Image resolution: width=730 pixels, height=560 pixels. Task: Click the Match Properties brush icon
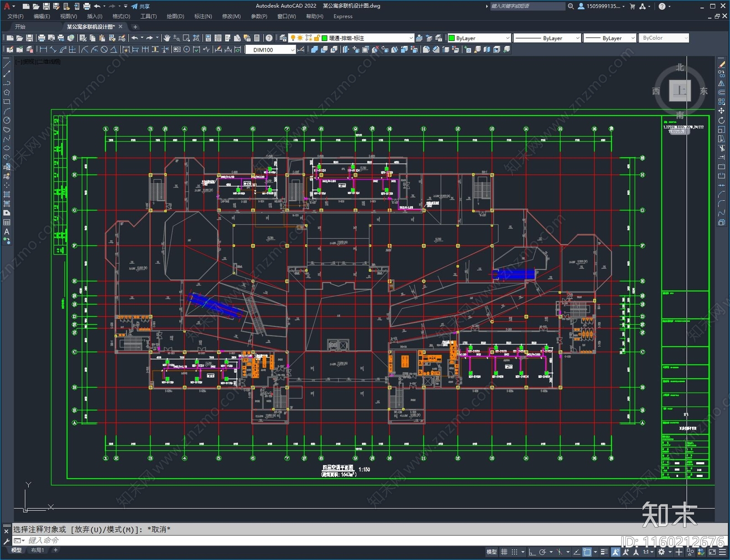point(112,38)
